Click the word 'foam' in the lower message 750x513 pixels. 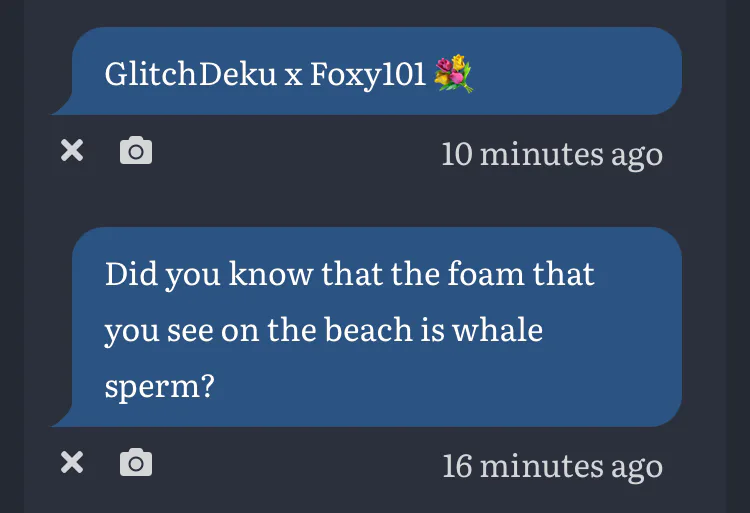coord(485,273)
